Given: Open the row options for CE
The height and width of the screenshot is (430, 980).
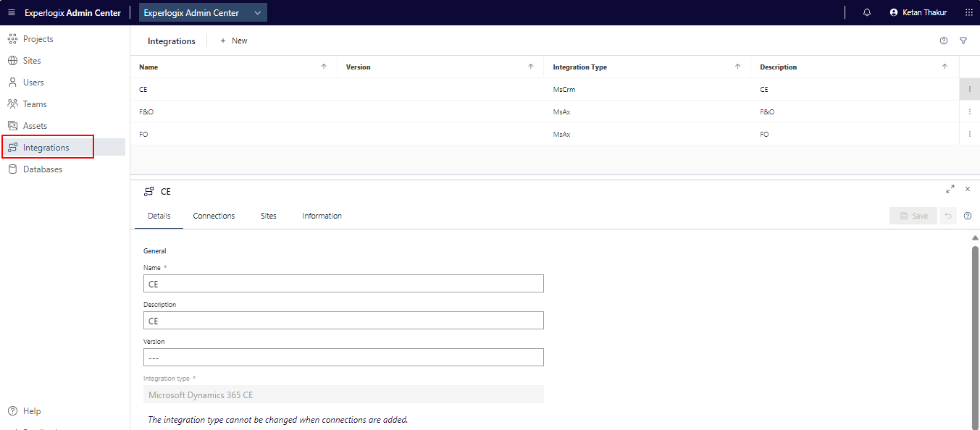Looking at the screenshot, I should [x=969, y=90].
